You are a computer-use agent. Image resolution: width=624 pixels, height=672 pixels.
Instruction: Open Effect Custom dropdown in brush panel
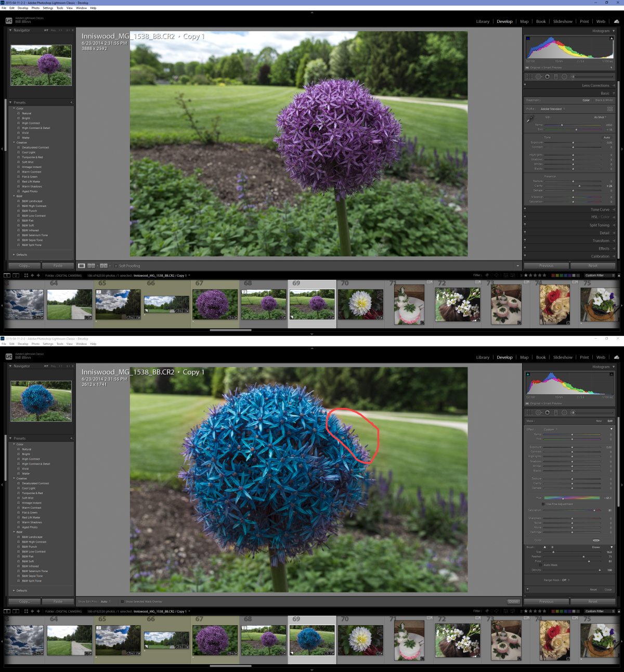point(550,430)
